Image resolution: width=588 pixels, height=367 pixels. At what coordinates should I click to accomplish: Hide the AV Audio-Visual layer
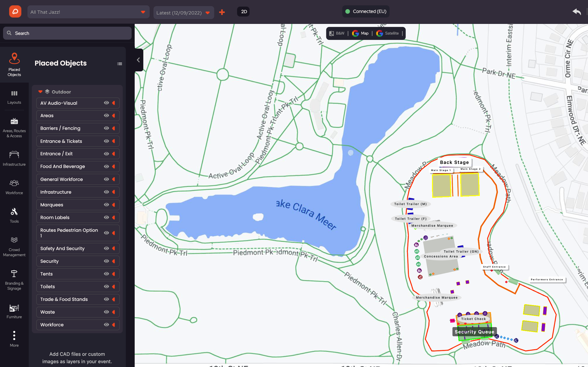point(106,103)
